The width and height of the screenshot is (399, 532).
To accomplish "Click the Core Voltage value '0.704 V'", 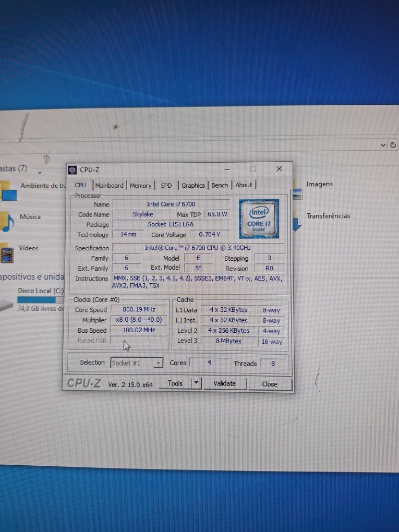I will [x=209, y=234].
